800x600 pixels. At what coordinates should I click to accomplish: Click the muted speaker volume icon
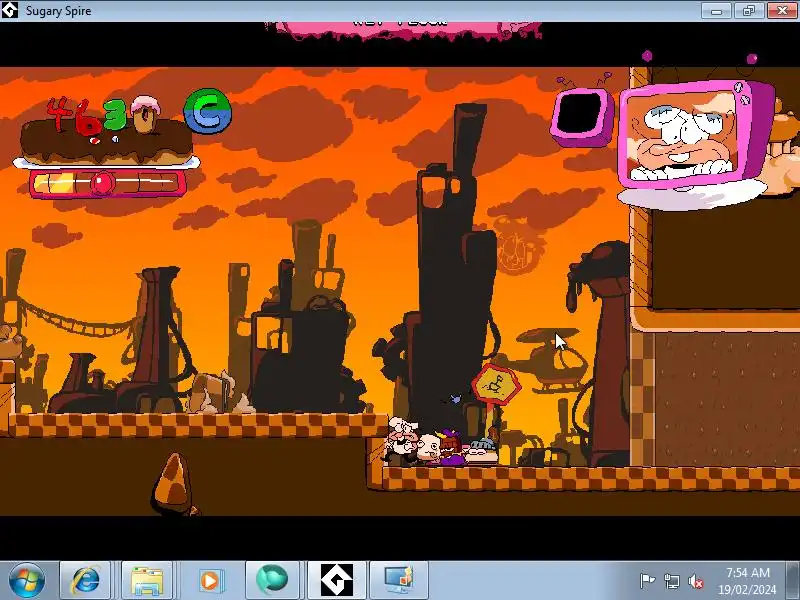696,581
